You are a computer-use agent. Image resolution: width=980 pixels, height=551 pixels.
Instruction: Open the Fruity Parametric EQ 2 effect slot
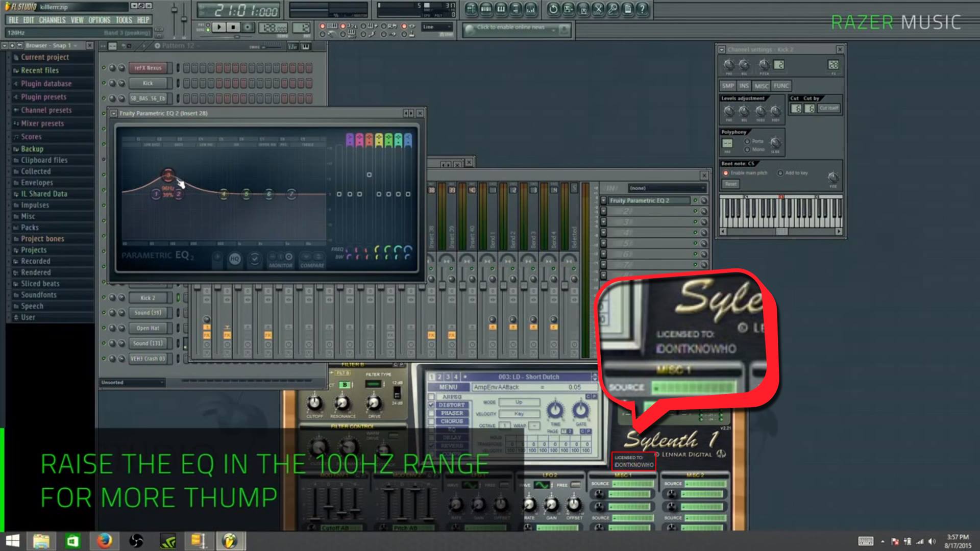click(x=648, y=201)
